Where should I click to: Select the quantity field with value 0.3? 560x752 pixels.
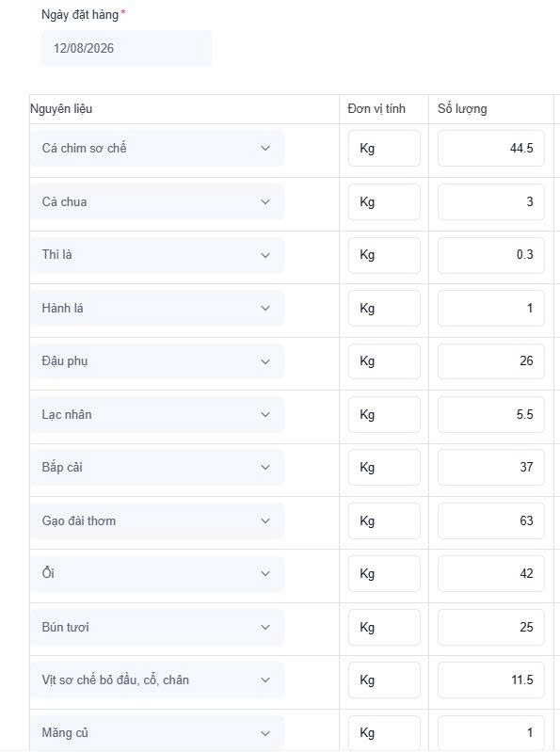point(491,255)
